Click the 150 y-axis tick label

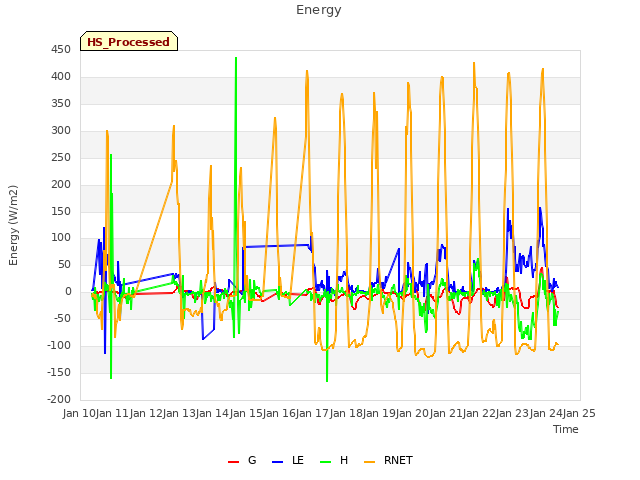61,211
